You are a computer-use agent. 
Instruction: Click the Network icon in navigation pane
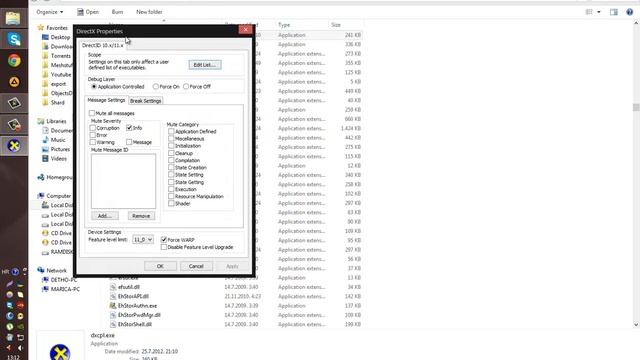tap(41, 270)
